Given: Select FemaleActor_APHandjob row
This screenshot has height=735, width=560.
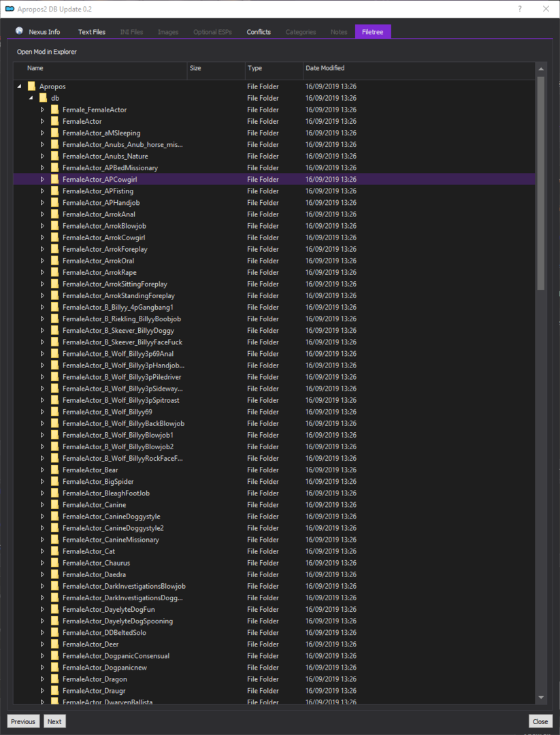Looking at the screenshot, I should tap(274, 203).
